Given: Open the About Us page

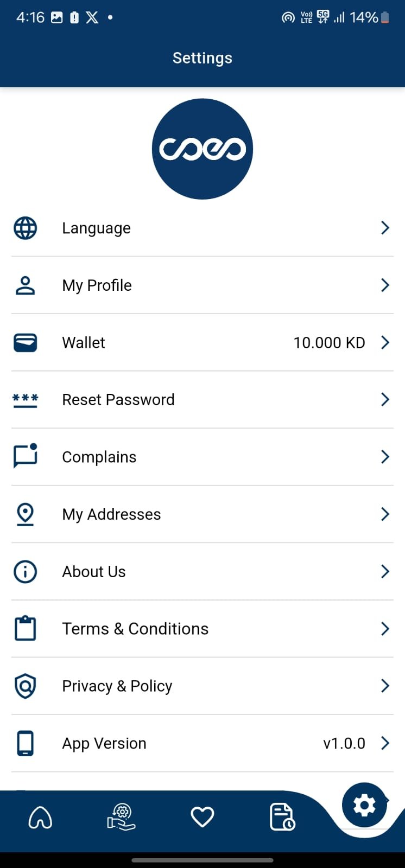Looking at the screenshot, I should point(94,572).
